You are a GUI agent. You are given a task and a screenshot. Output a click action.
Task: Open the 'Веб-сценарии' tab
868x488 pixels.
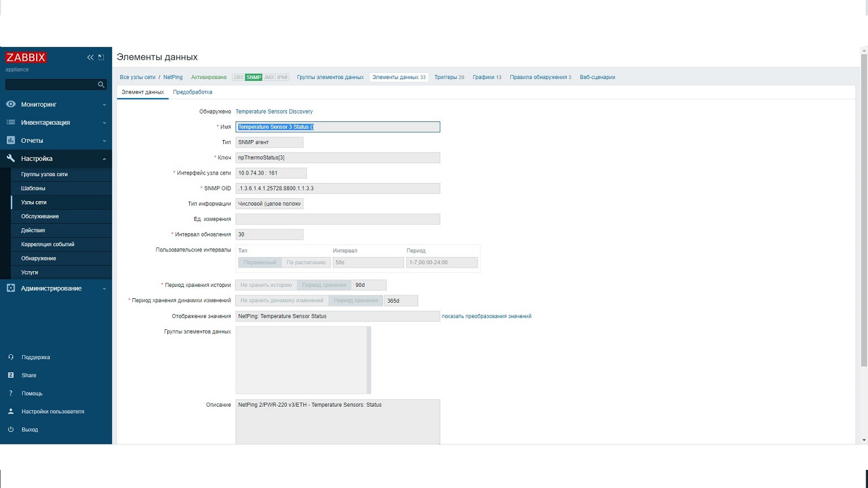[597, 77]
